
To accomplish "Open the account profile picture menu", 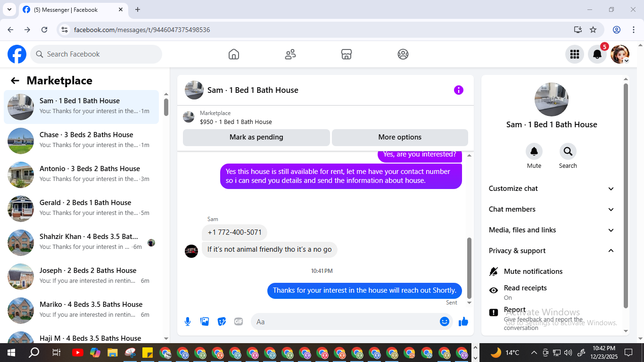I will 620,54.
